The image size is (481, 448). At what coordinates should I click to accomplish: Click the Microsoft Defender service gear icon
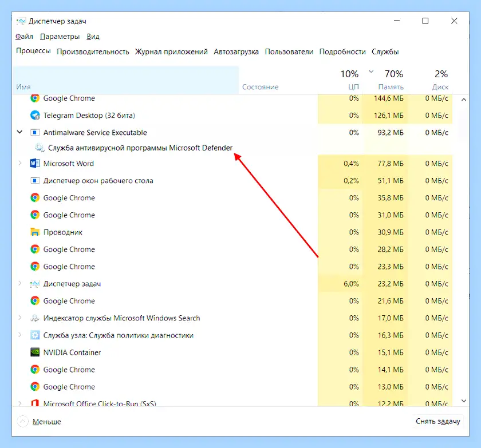pyautogui.click(x=40, y=148)
